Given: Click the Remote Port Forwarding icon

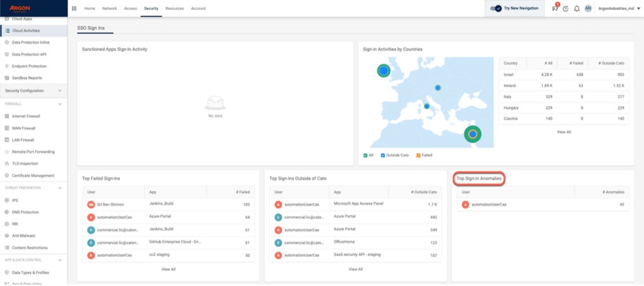Looking at the screenshot, I should pos(8,152).
